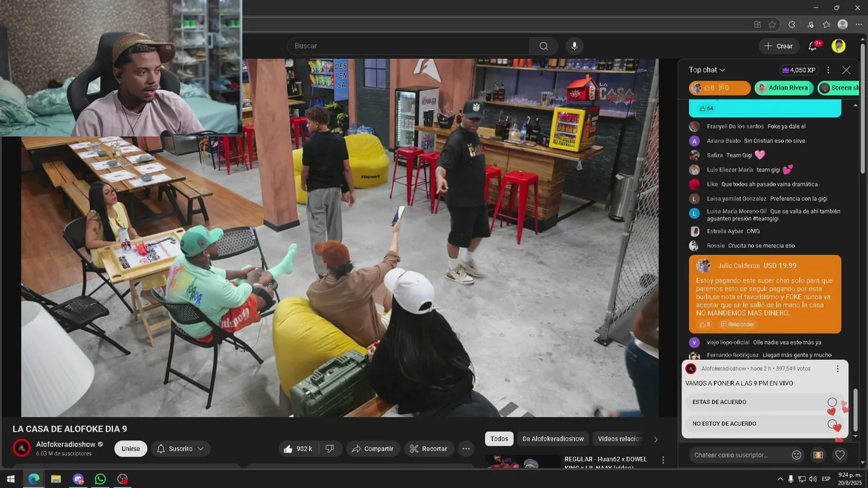Click the Crear button
Viewport: 868px width, 488px height.
pyautogui.click(x=778, y=46)
